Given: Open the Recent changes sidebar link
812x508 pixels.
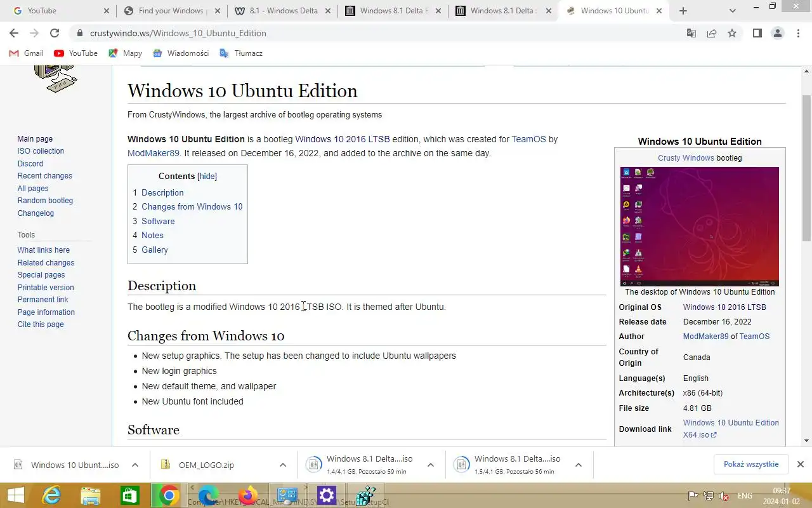Looking at the screenshot, I should point(44,176).
